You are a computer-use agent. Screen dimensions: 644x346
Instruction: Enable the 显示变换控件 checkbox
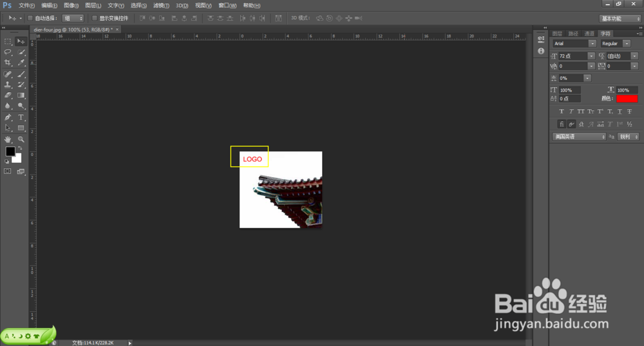(x=95, y=18)
